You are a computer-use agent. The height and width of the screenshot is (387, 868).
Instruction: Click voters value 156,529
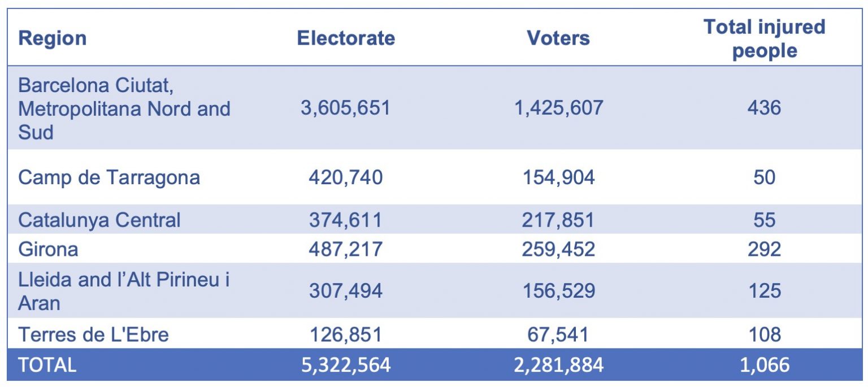[558, 291]
